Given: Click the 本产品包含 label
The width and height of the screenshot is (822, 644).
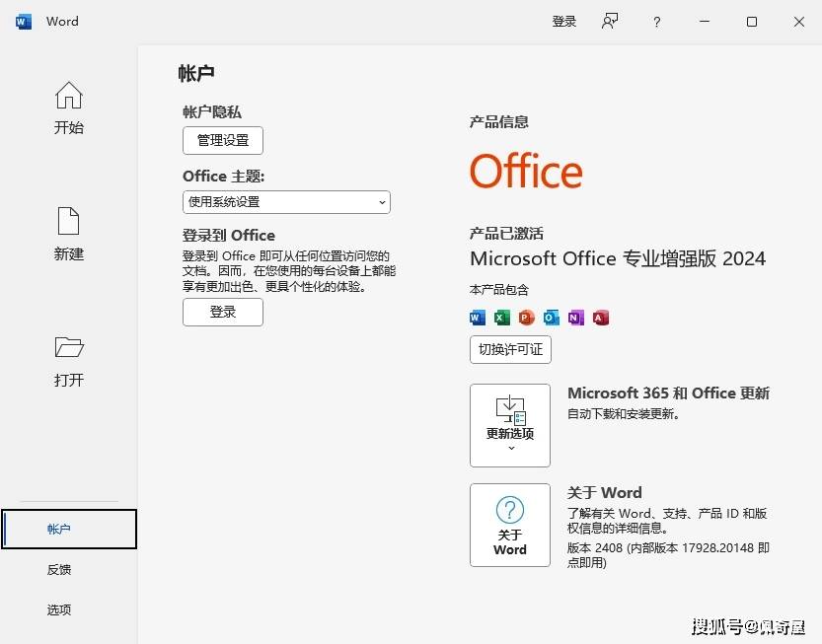Looking at the screenshot, I should pyautogui.click(x=499, y=290).
